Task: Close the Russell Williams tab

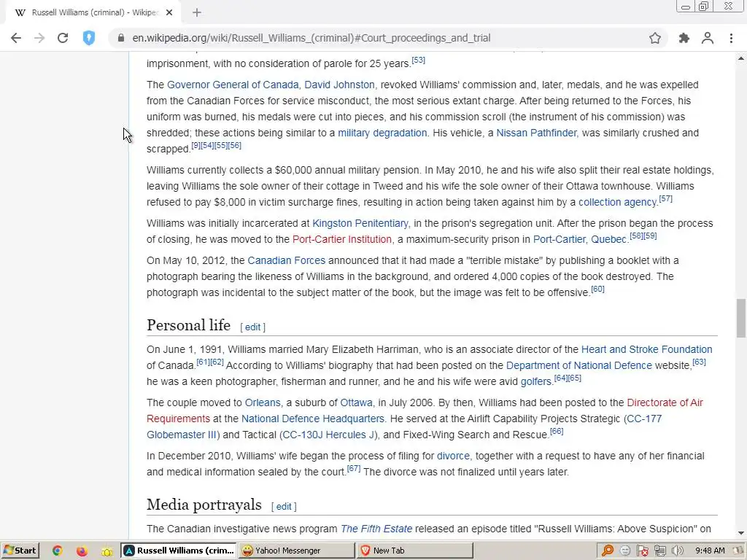Action: pyautogui.click(x=169, y=13)
